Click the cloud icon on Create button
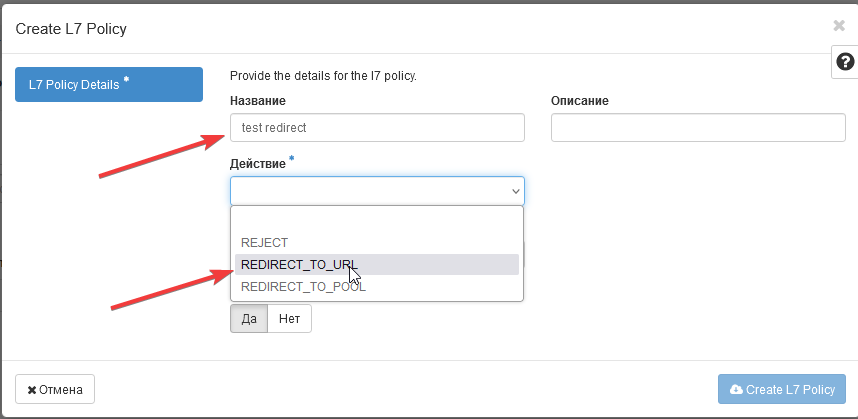858x419 pixels. (737, 389)
